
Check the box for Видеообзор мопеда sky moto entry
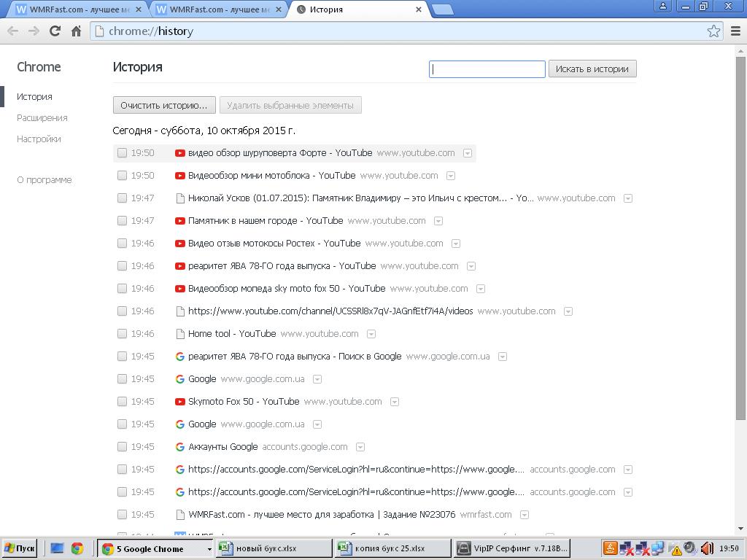[x=122, y=289]
